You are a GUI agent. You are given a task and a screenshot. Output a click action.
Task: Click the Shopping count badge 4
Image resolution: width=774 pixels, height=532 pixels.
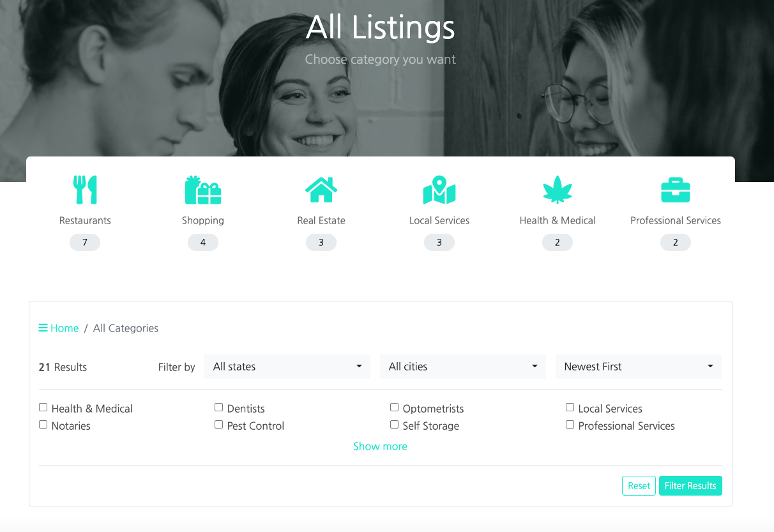[x=203, y=243]
